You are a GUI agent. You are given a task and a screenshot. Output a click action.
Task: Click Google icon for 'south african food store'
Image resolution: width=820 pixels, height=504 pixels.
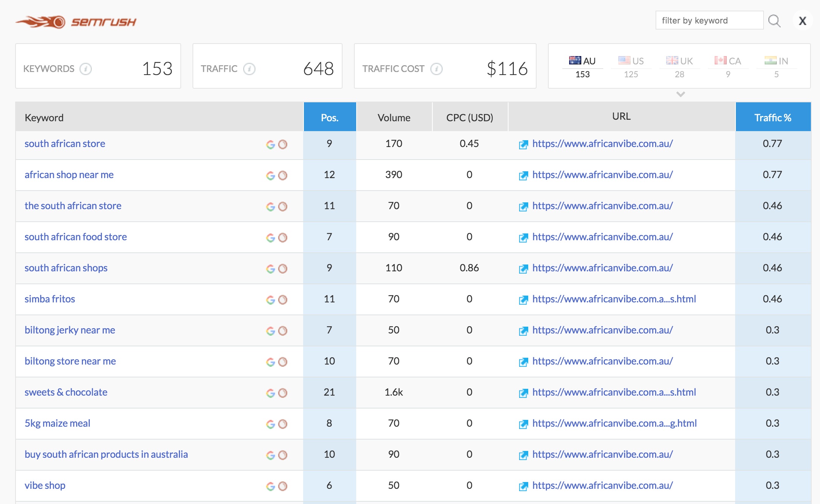(270, 238)
